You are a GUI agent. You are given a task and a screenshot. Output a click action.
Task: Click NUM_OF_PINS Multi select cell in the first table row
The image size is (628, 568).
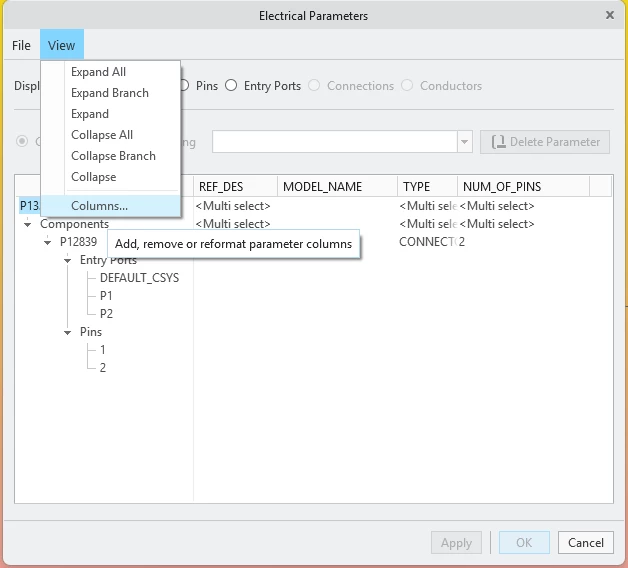point(497,206)
